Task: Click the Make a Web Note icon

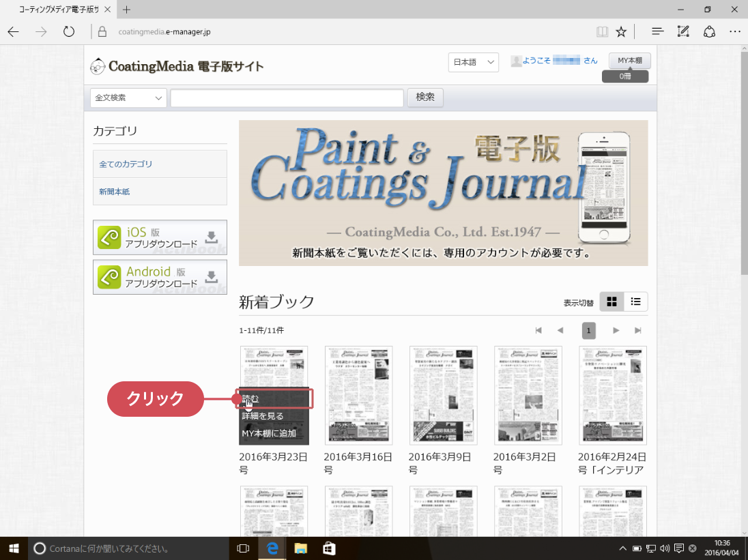Action: pyautogui.click(x=683, y=31)
